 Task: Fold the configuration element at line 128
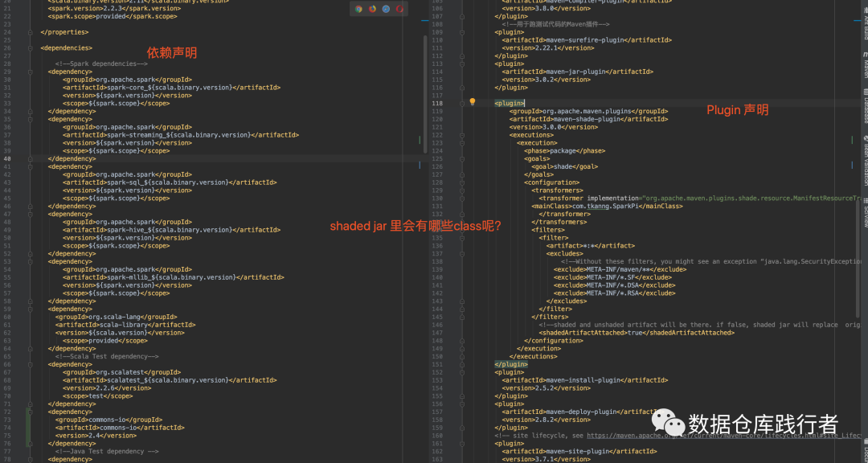point(461,182)
